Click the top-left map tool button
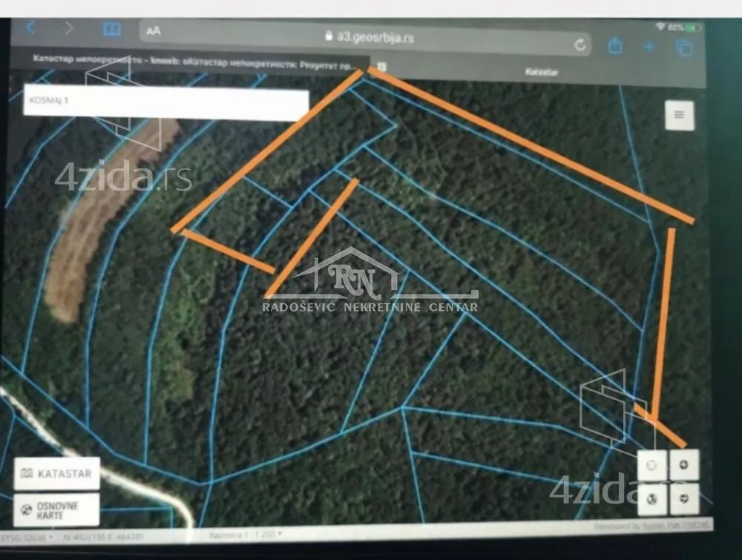This screenshot has height=560, width=742. pos(651,465)
